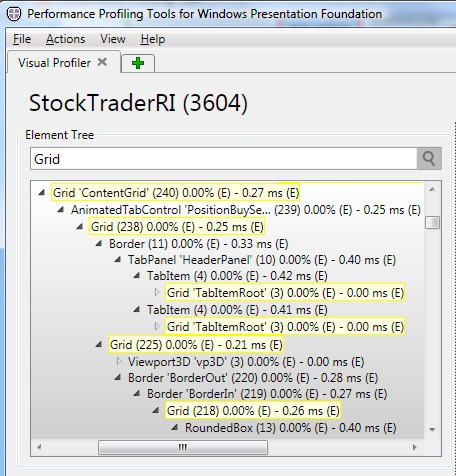The height and width of the screenshot is (476, 456).
Task: Add a new tab with the green plus
Action: coord(138,63)
